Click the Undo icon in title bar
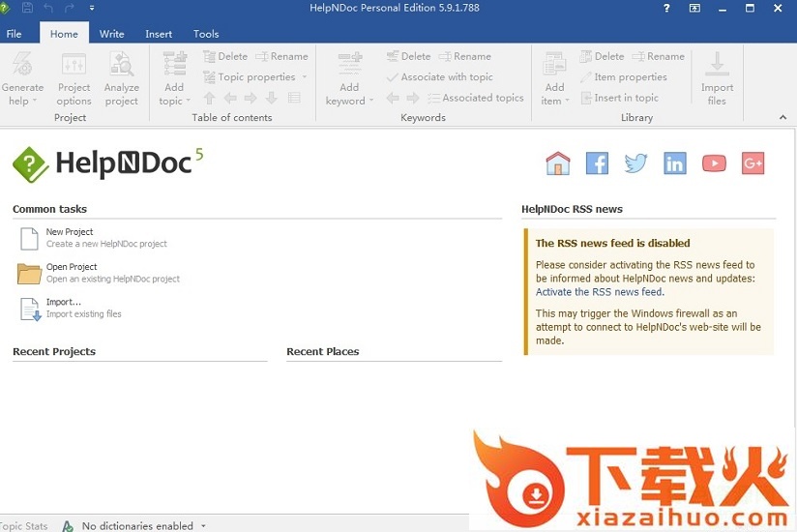Viewport: 797px width, 532px height. (x=48, y=8)
